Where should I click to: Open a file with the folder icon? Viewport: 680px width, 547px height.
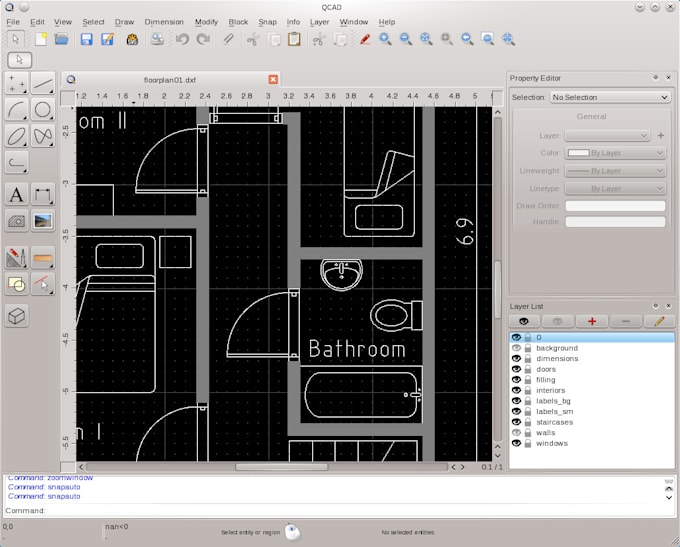click(x=61, y=39)
